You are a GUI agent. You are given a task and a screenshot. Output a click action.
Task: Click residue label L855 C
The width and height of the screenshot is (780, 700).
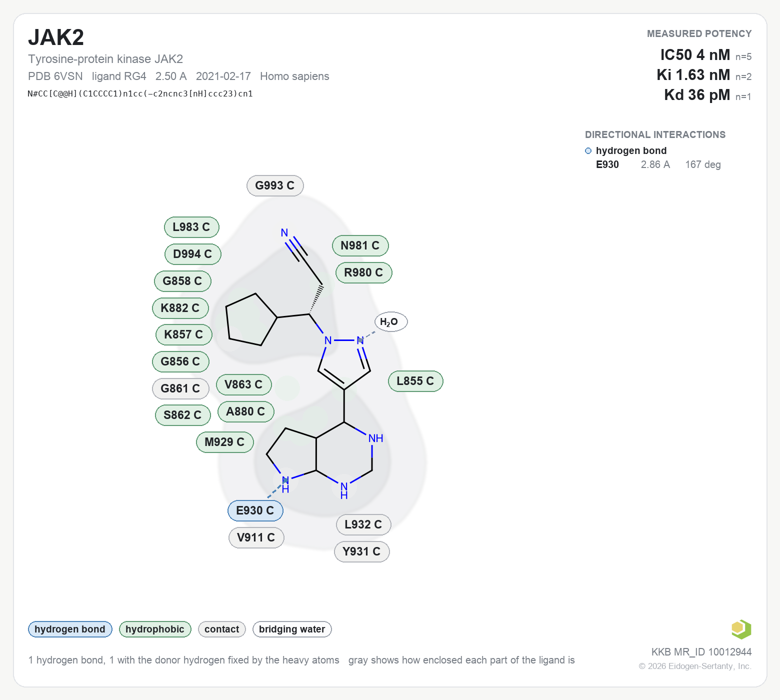point(415,381)
